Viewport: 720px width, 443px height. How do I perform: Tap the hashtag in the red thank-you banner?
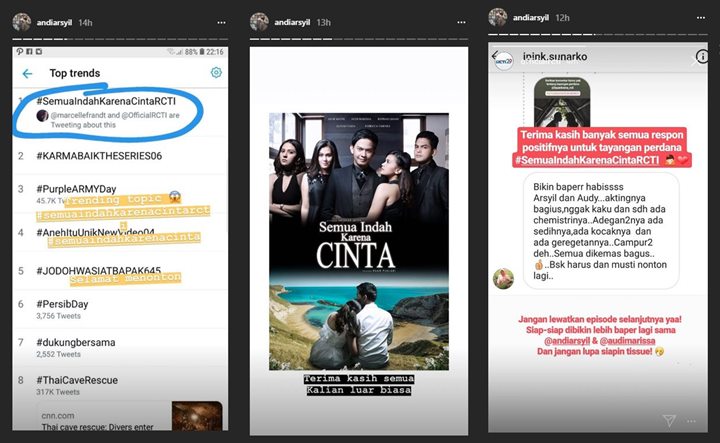pos(587,160)
